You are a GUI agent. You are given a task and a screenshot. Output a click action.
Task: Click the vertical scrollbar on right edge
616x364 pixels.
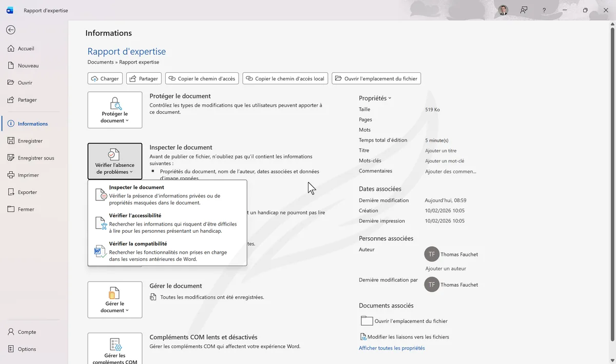coord(611,179)
